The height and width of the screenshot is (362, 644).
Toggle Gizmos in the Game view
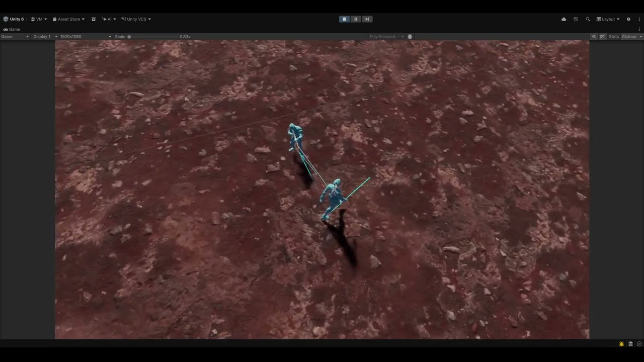click(629, 37)
